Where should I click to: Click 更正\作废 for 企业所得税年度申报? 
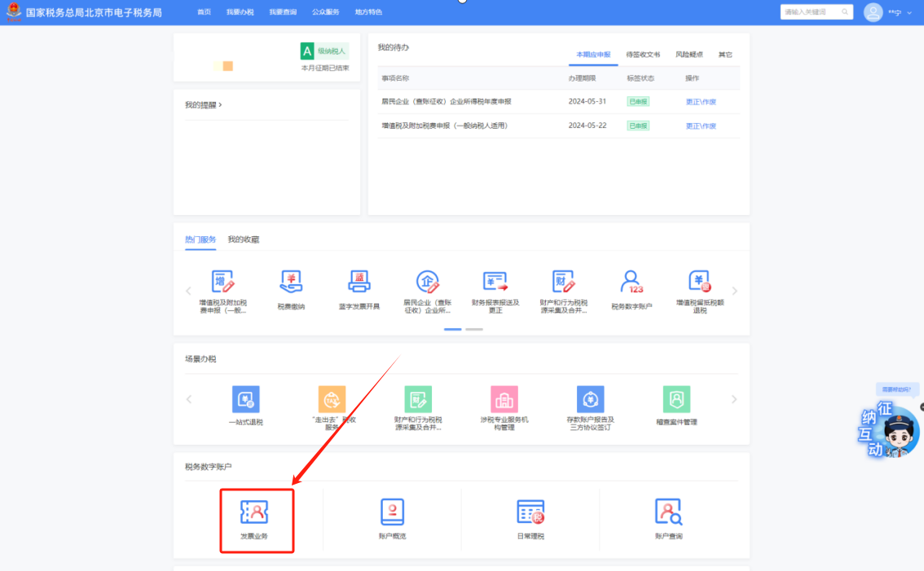pos(700,102)
